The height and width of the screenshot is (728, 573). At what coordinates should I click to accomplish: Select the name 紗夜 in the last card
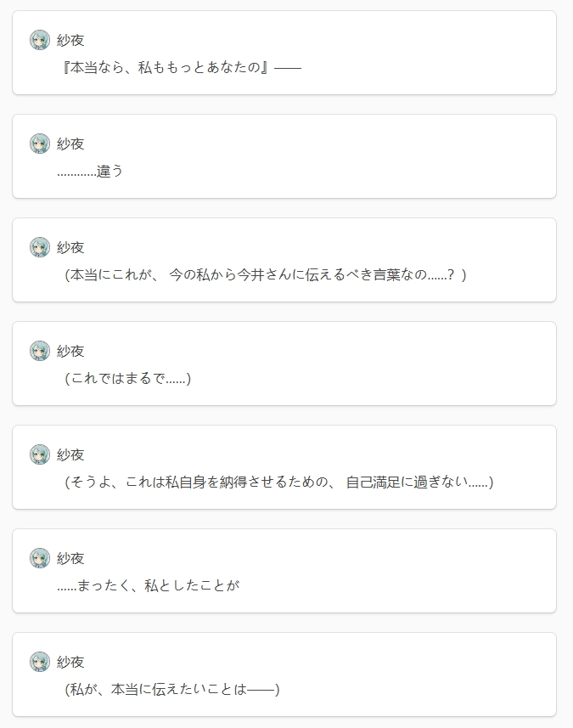(70, 662)
